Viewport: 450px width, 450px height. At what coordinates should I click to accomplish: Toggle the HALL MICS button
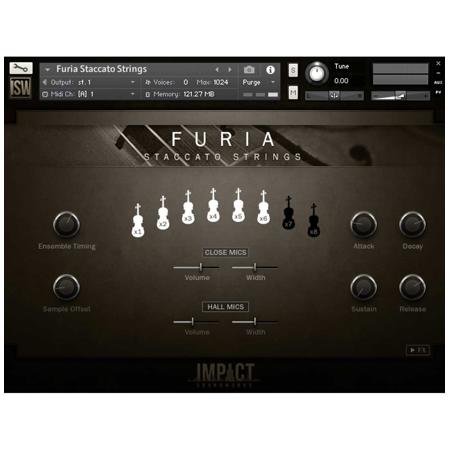coord(226,307)
